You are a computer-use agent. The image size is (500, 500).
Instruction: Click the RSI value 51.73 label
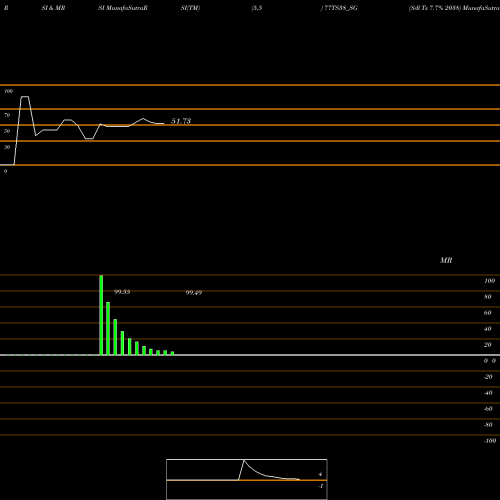[181, 121]
